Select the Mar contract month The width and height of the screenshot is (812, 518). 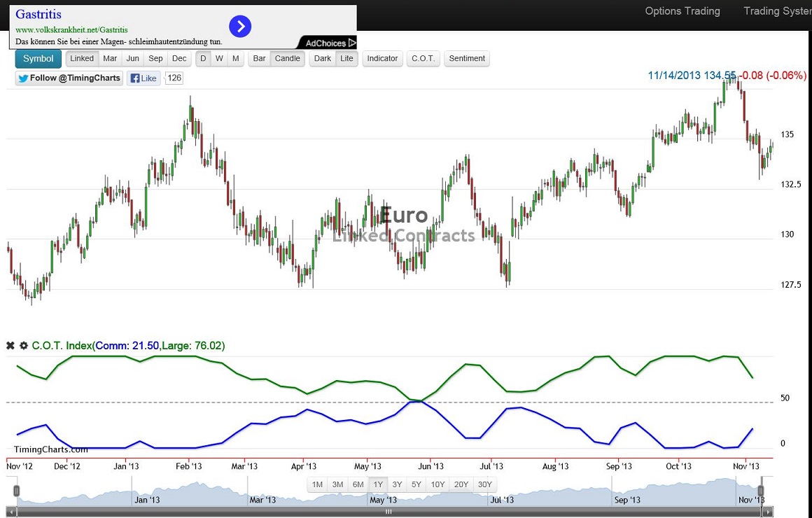pyautogui.click(x=110, y=58)
